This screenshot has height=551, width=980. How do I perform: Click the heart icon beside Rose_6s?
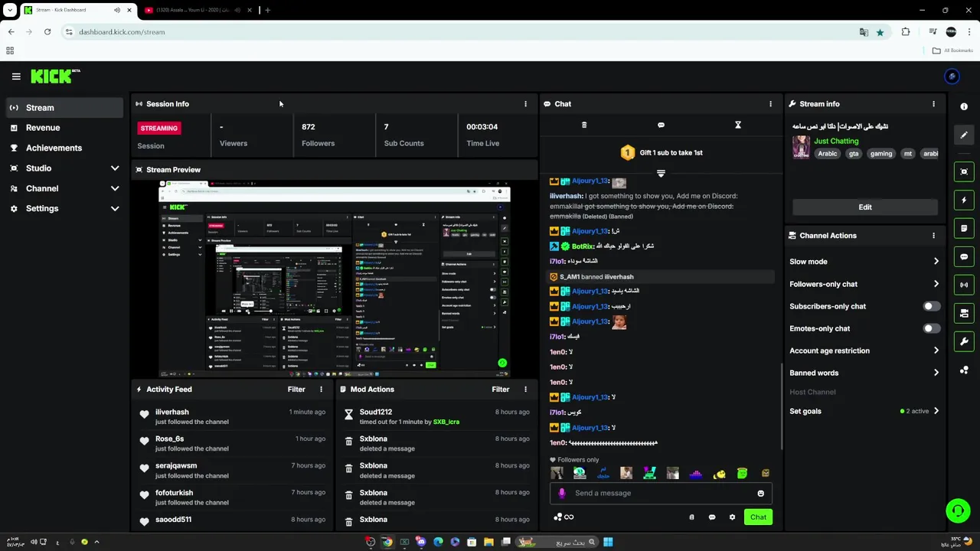144,442
